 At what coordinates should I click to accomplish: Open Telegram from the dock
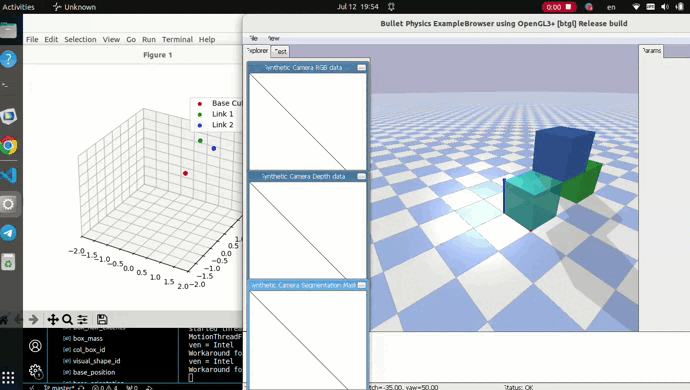pos(9,233)
